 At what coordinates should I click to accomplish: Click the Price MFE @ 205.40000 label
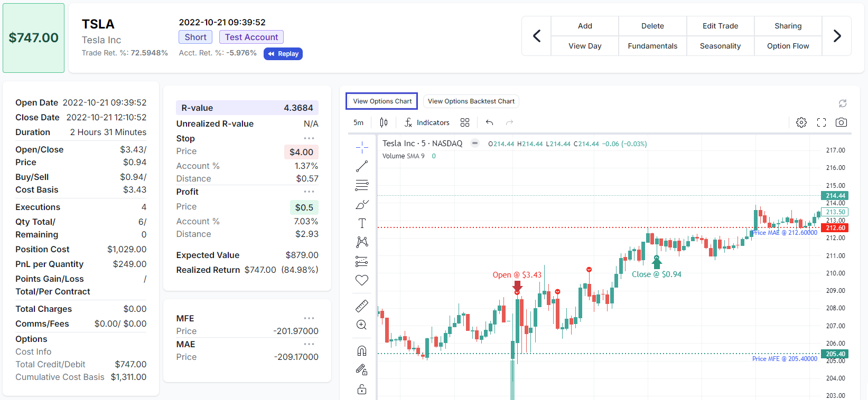[785, 359]
